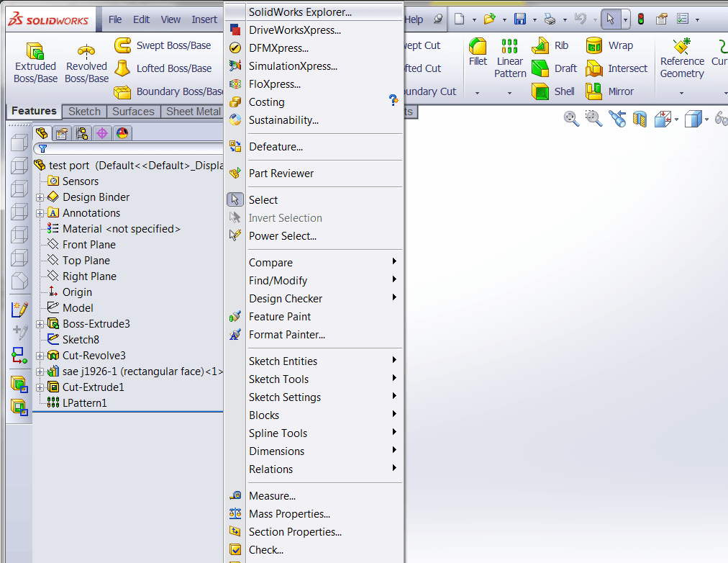This screenshot has height=563, width=728.
Task: Choose Costing from the Tools menu
Action: 314,102
